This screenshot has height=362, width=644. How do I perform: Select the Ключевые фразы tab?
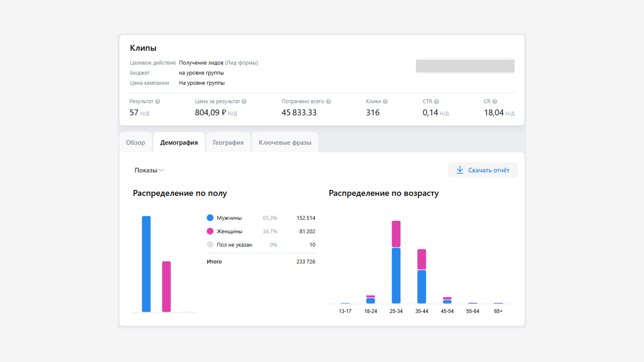[x=285, y=142]
